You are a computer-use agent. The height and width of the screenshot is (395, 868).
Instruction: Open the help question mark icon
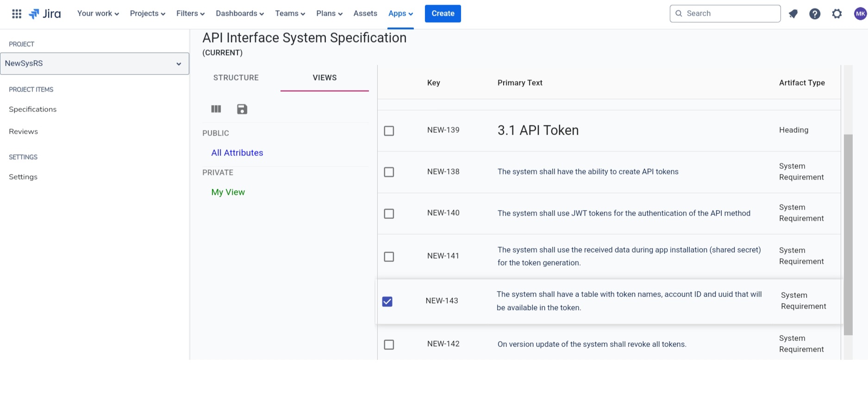click(x=815, y=14)
